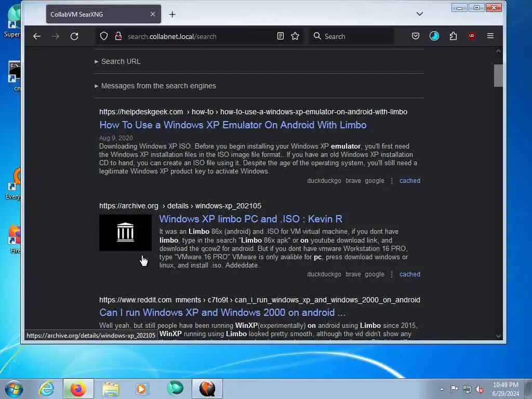Open Windows Media Player from the taskbar
The image size is (532, 399).
(x=142, y=389)
